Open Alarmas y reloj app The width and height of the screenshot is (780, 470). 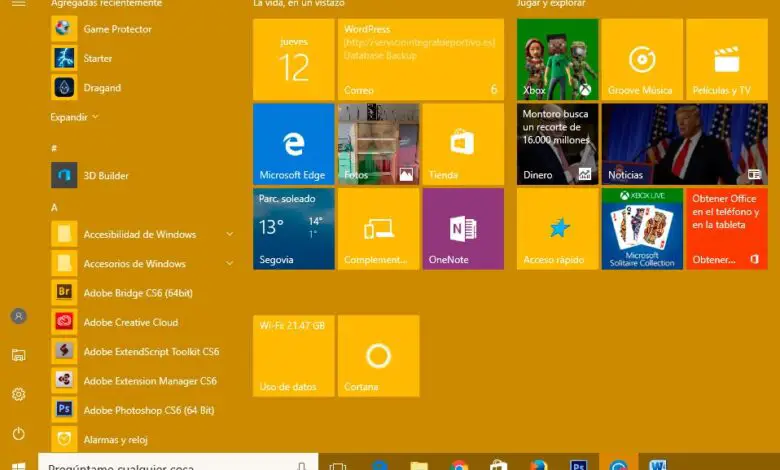[x=142, y=439]
